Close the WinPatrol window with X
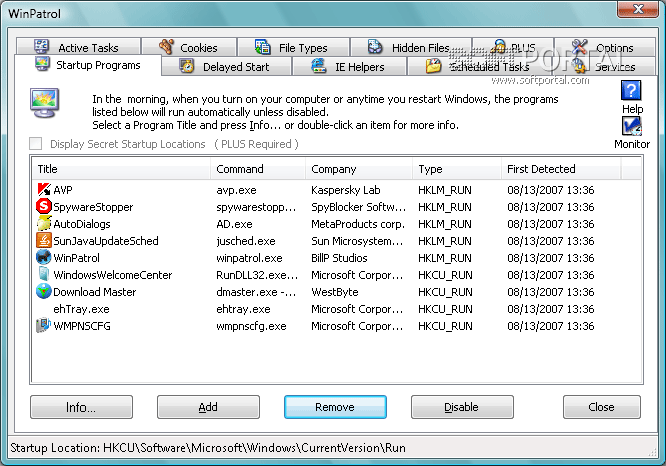 (638, 9)
